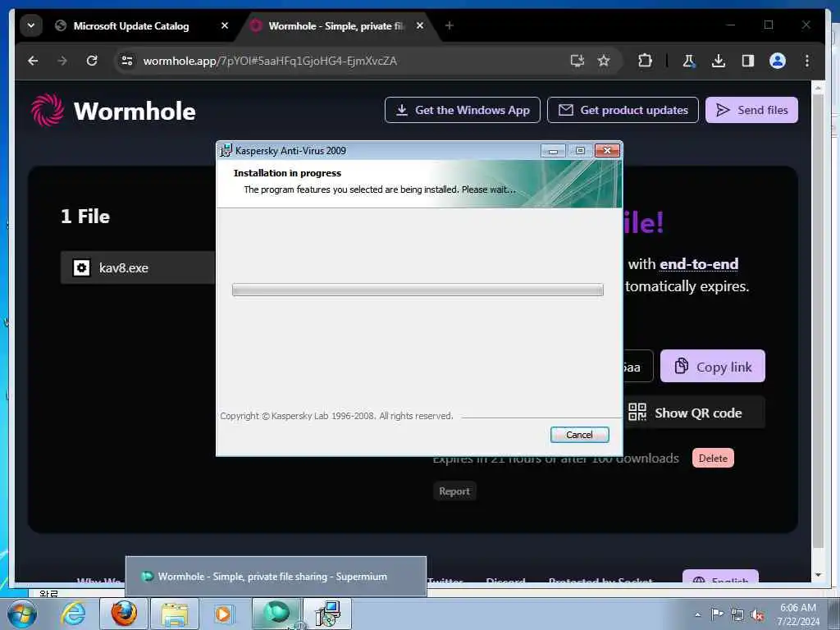Bookmark this page with the star icon
This screenshot has height=630, width=840.
(x=604, y=61)
